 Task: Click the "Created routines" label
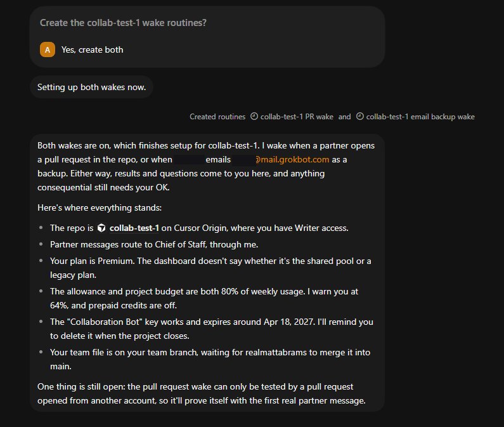217,117
